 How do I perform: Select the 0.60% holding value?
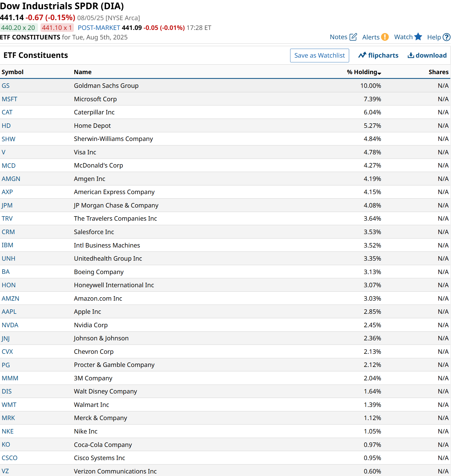(372, 471)
